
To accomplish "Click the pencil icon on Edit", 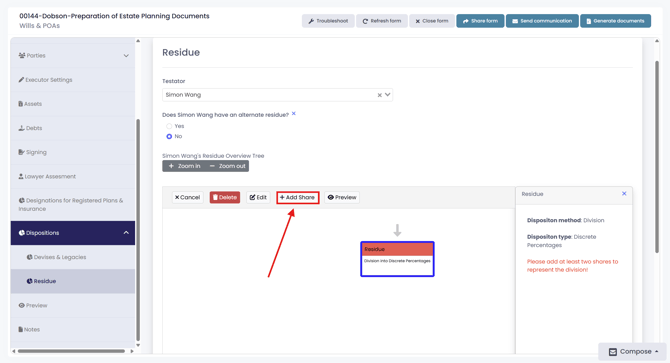I will (x=253, y=197).
